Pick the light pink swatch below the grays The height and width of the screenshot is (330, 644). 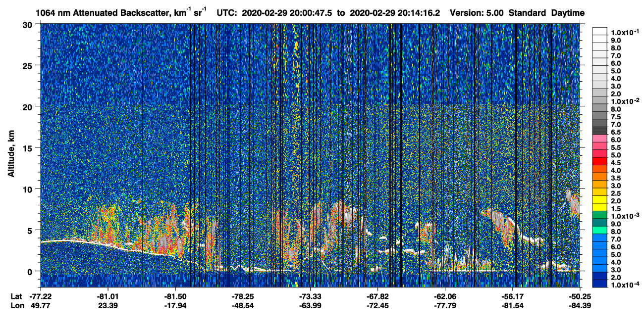599,139
